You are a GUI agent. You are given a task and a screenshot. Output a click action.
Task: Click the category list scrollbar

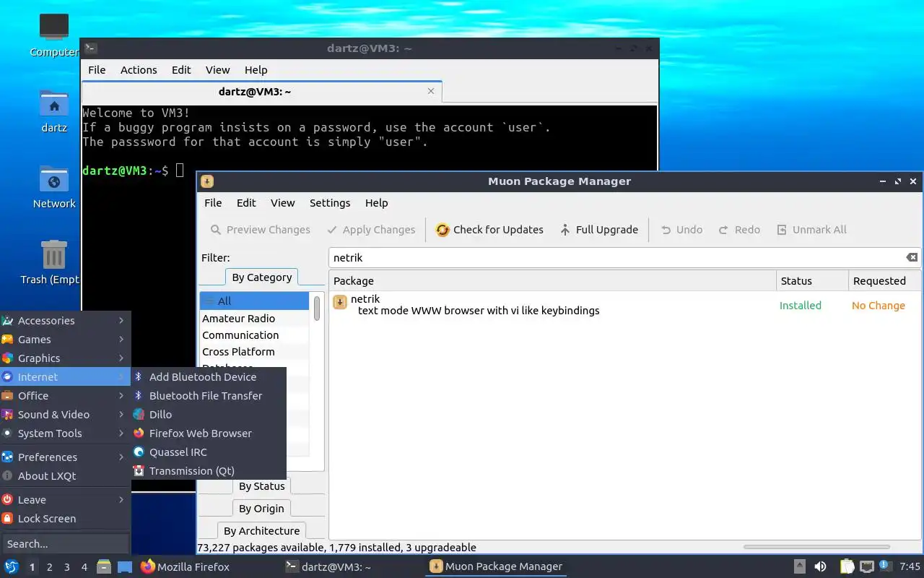point(317,309)
